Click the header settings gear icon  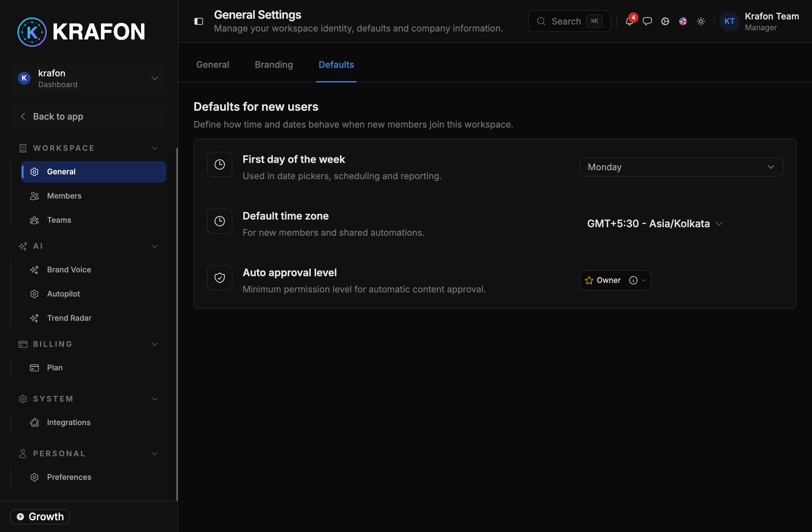[665, 21]
